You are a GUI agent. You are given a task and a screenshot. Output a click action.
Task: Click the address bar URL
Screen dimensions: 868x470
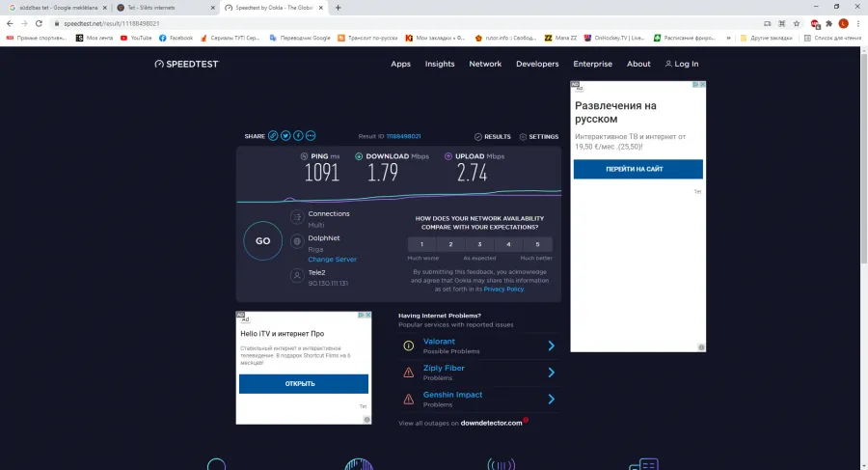(x=111, y=24)
